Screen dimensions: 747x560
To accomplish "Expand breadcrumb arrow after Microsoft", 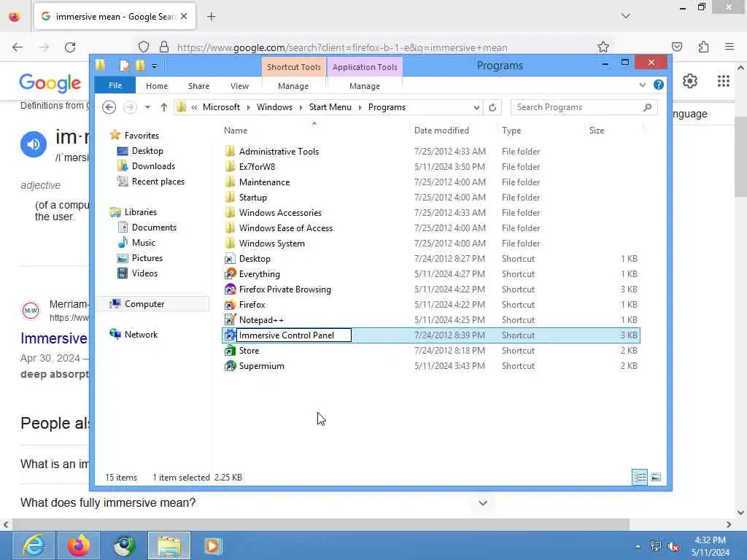I will click(x=249, y=108).
